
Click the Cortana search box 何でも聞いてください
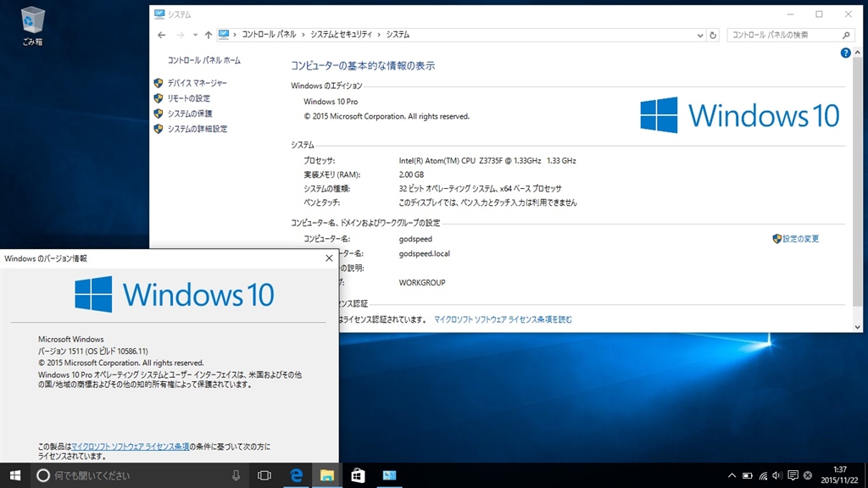(x=138, y=475)
